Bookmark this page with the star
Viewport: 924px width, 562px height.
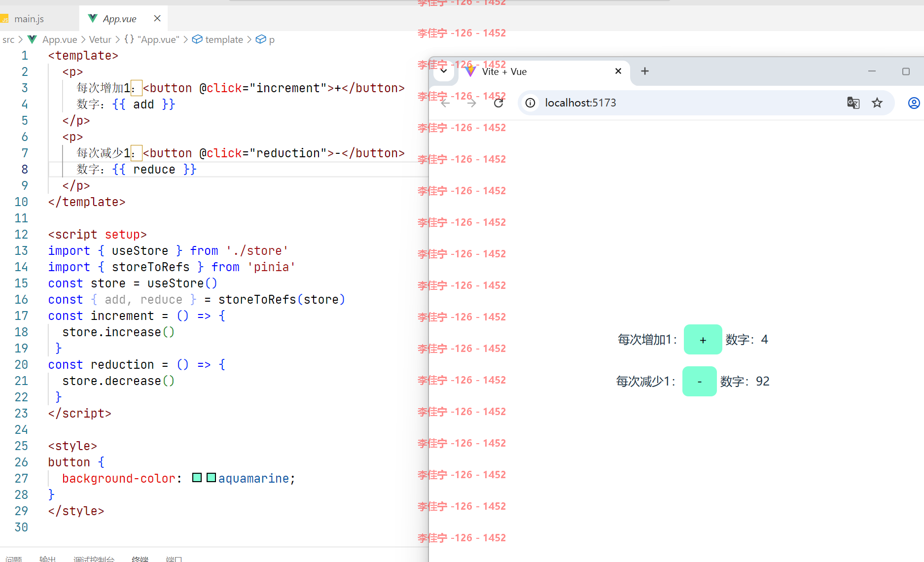coord(877,103)
